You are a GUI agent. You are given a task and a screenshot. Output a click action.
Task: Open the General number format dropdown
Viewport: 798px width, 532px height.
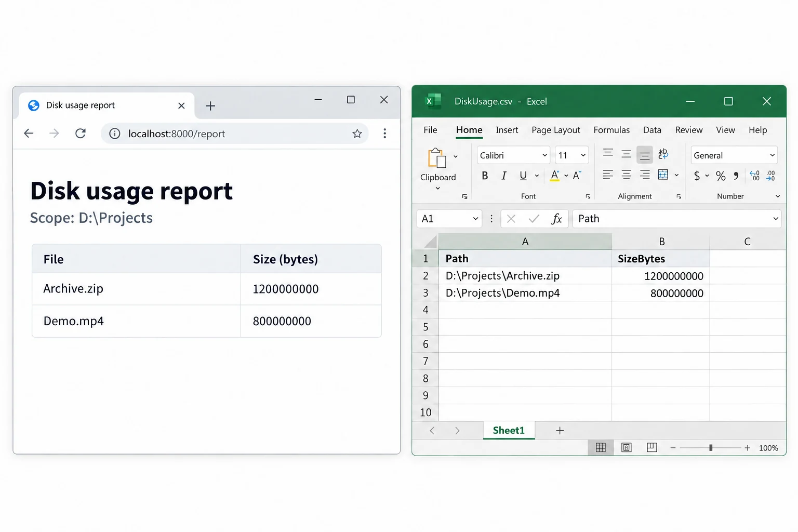tap(772, 155)
